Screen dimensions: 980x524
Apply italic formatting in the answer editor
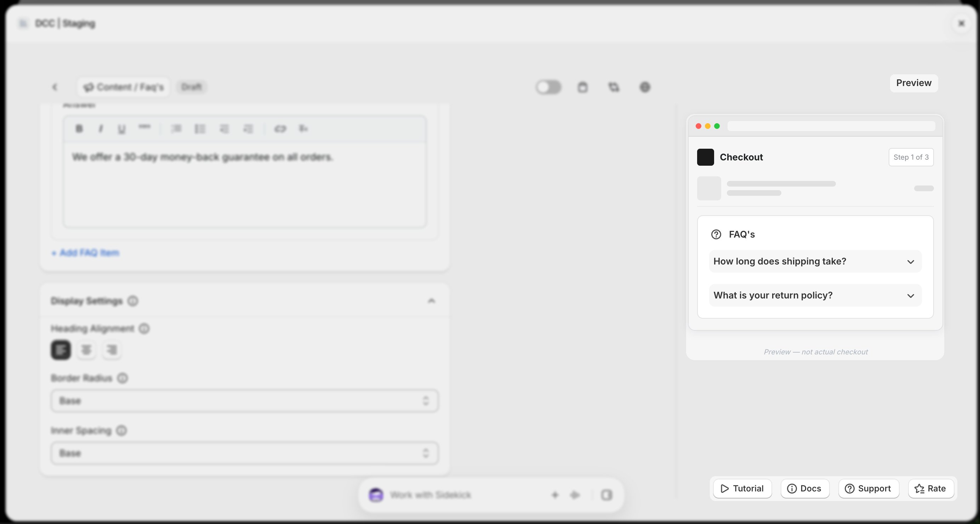101,129
